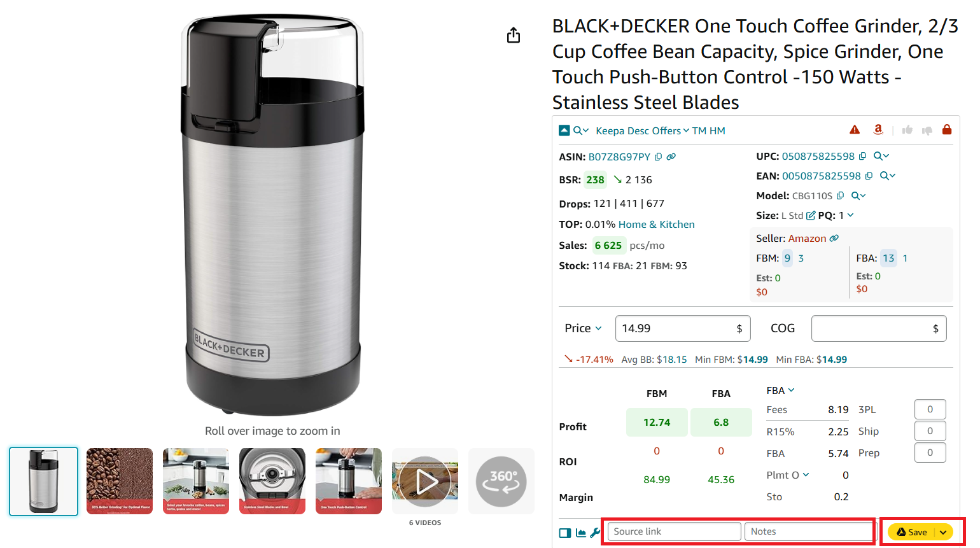Click the Amazon 'a' icon in the header
Screen dimensions: 980x548
click(879, 129)
